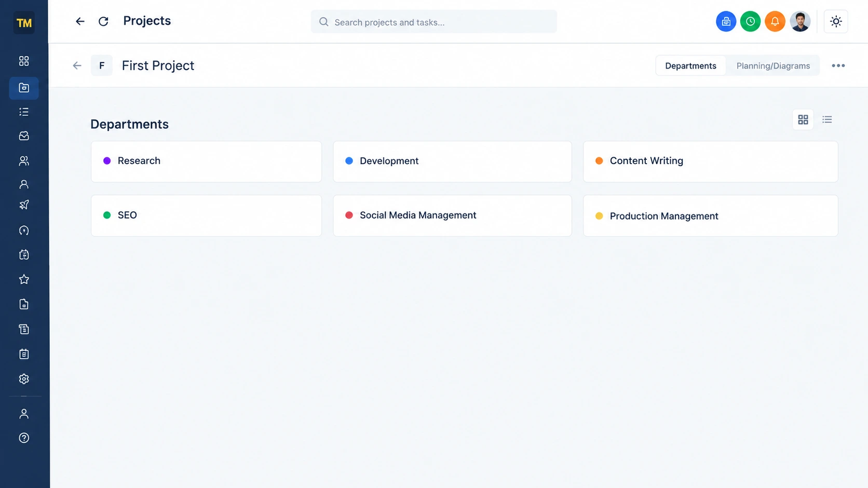Click the green clock timer icon
868x488 pixels.
(750, 21)
